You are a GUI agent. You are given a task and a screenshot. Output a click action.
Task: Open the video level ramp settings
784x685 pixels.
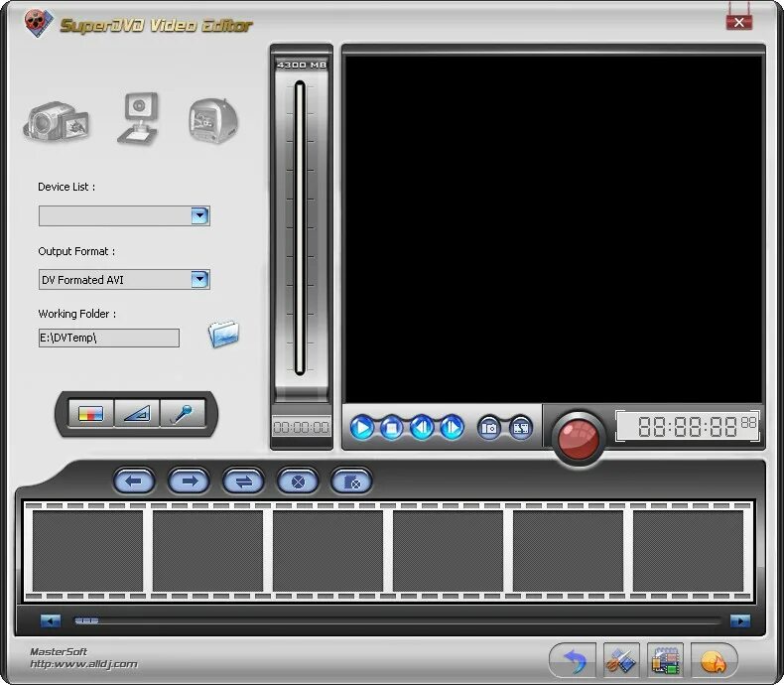pos(137,414)
